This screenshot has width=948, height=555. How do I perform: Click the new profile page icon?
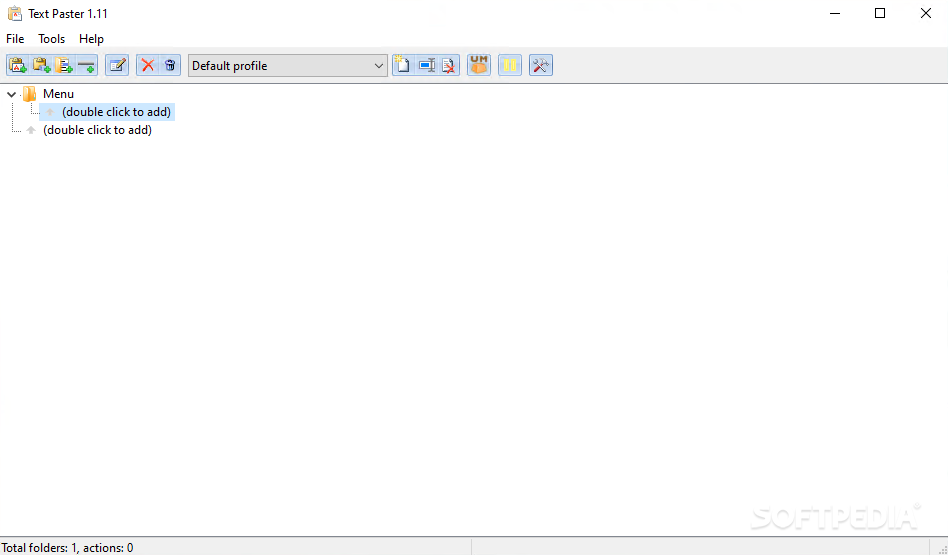[403, 65]
